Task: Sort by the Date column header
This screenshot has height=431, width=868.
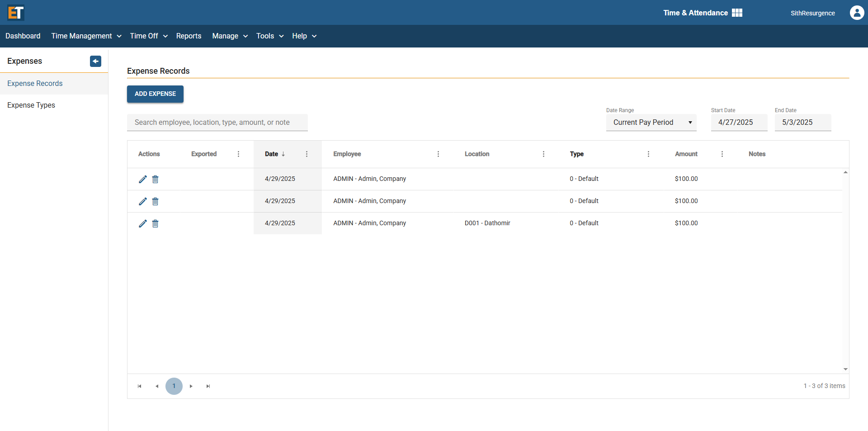Action: (271, 154)
